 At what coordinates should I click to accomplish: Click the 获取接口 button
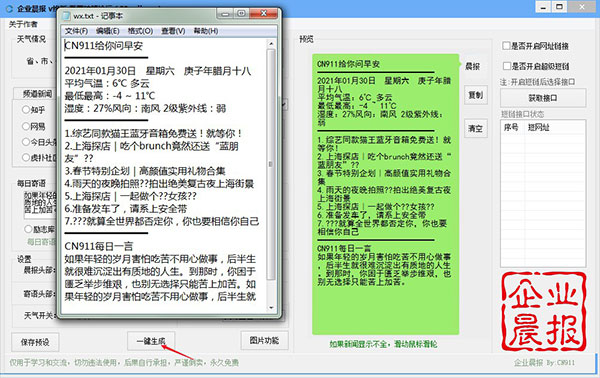pos(543,98)
